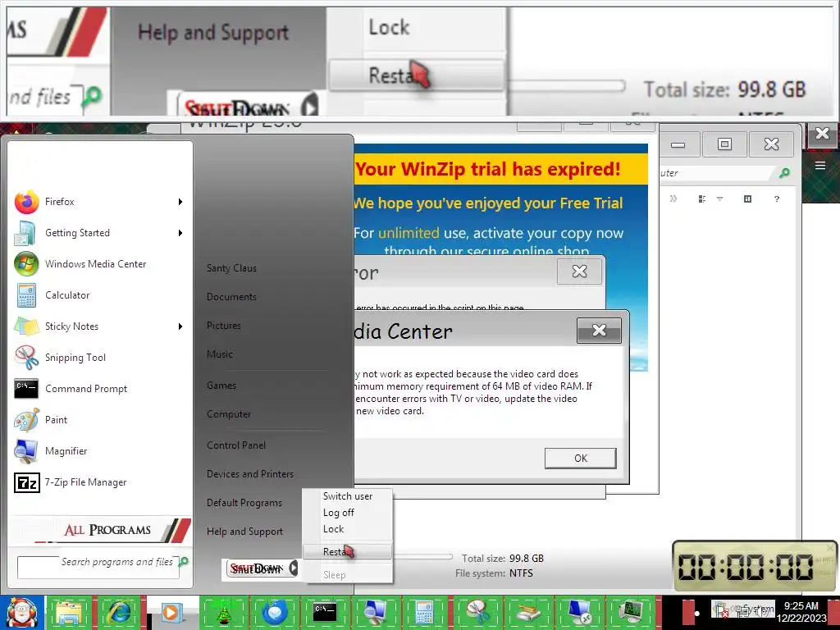
Task: Click search icon beside Start menu search box
Action: click(184, 561)
